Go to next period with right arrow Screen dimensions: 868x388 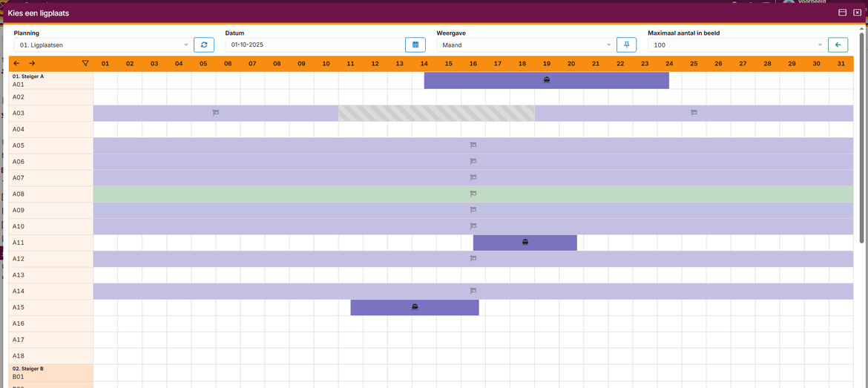[32, 64]
